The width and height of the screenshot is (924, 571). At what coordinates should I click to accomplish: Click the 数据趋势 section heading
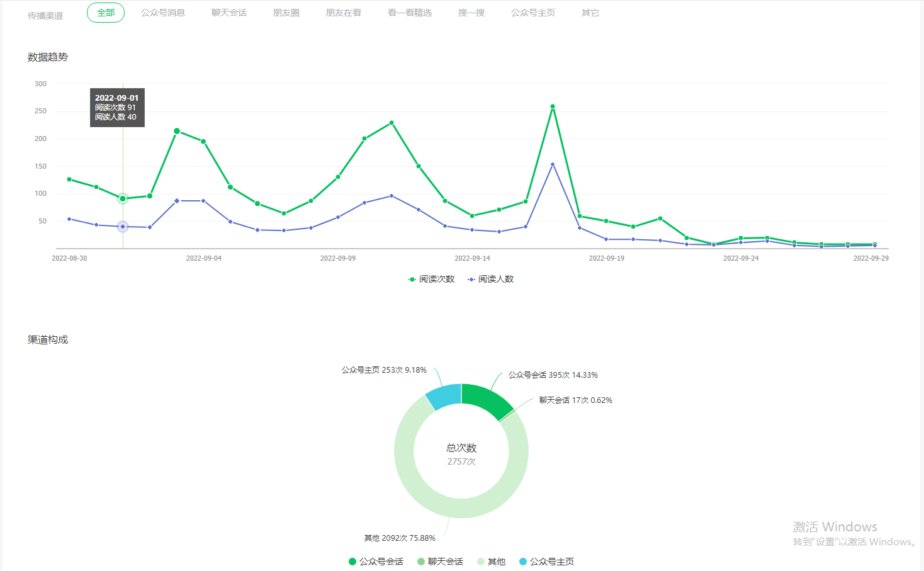[48, 57]
